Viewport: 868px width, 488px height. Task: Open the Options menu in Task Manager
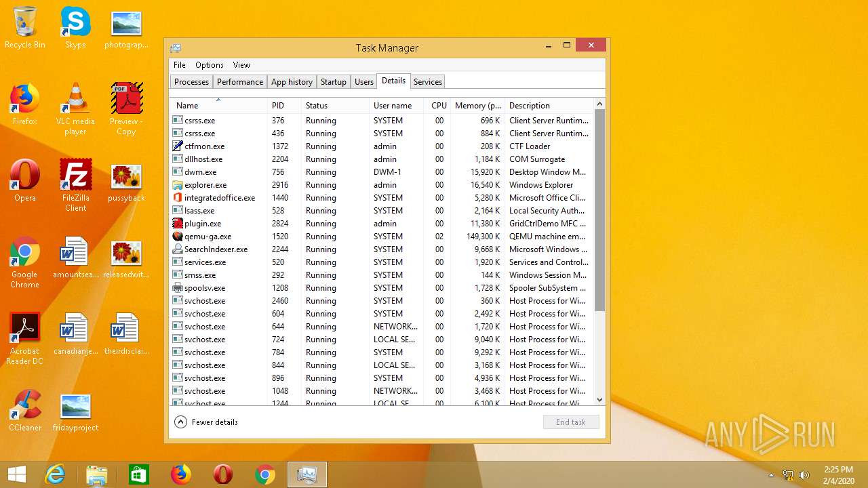coord(210,65)
